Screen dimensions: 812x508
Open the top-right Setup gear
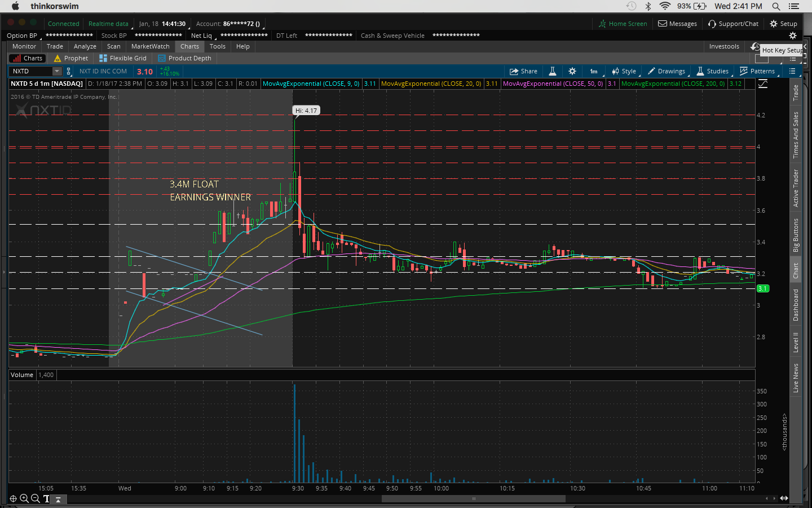pos(783,24)
